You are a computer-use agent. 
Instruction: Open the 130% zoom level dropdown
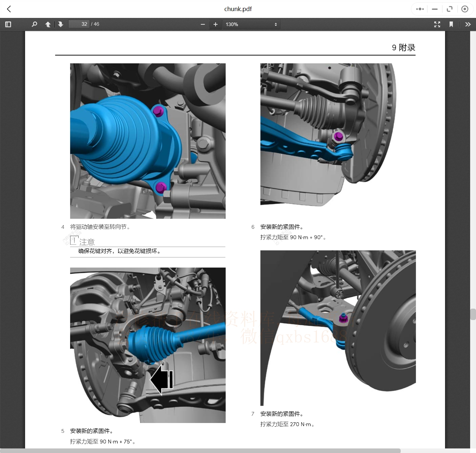[x=251, y=24]
